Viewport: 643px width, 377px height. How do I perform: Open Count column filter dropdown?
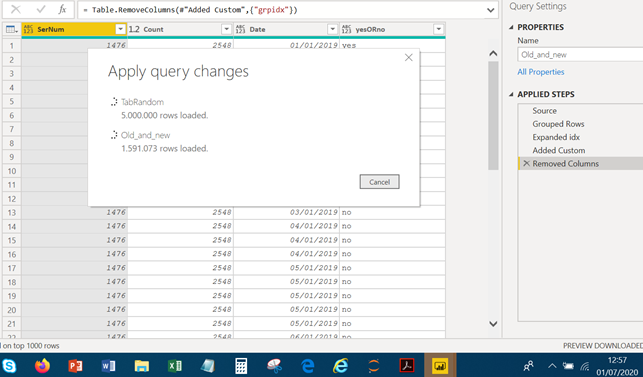tap(226, 29)
